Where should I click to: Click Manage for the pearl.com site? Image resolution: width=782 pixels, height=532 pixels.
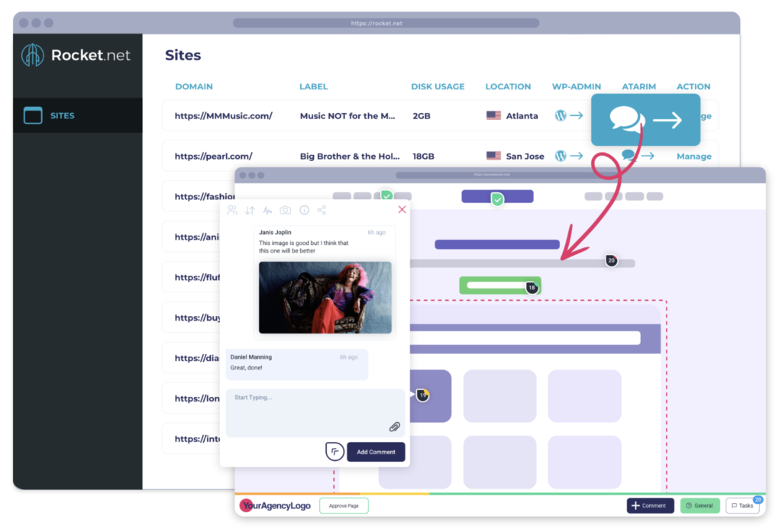pos(693,156)
